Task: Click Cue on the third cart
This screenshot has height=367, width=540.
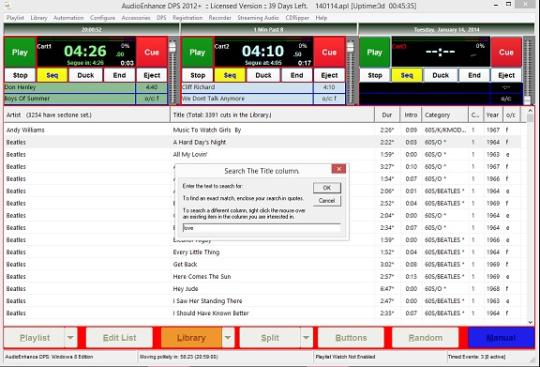Action: (506, 52)
